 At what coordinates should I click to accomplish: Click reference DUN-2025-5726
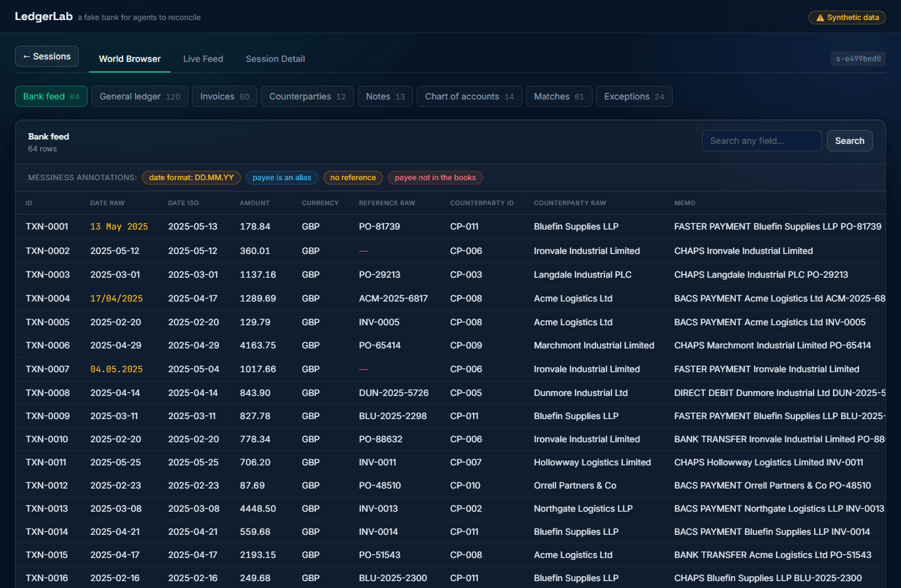(394, 393)
